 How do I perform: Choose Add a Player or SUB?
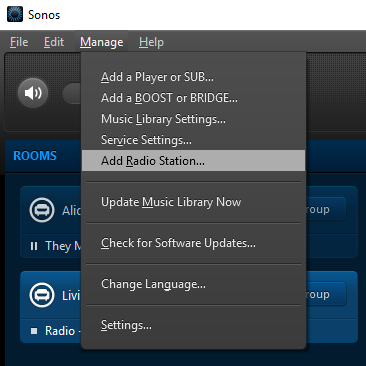(x=193, y=77)
